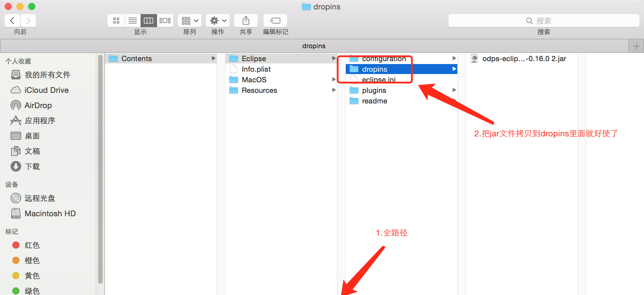Viewport: 644px width, 295px height.
Task: Click the dropins title folder icon
Action: coord(306,7)
